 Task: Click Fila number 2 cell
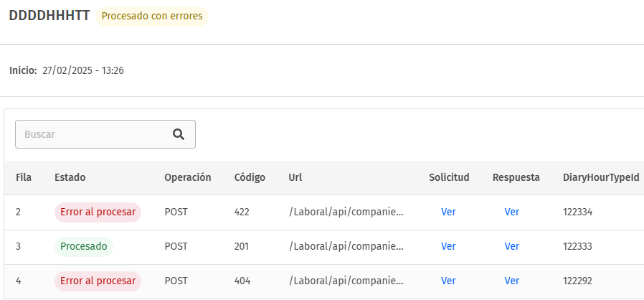tap(18, 212)
